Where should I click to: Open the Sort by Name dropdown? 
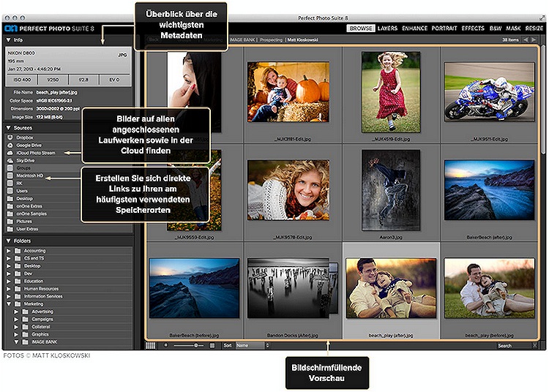click(252, 345)
